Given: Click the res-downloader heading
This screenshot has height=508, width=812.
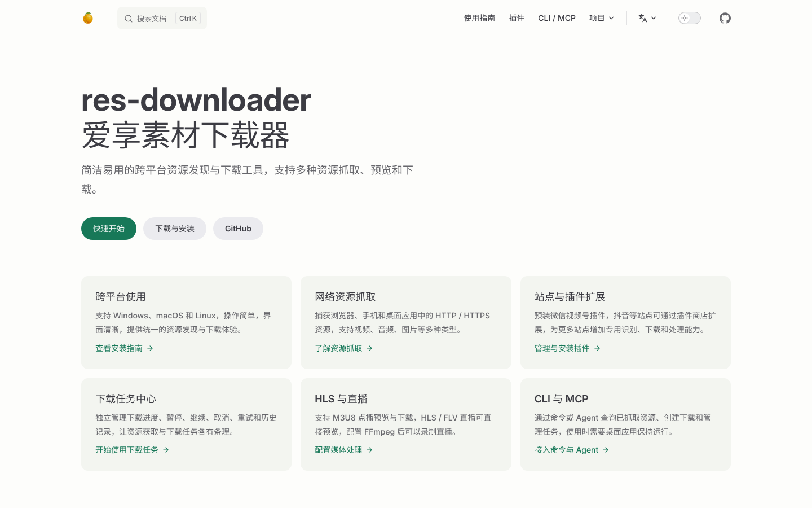Looking at the screenshot, I should 196,100.
